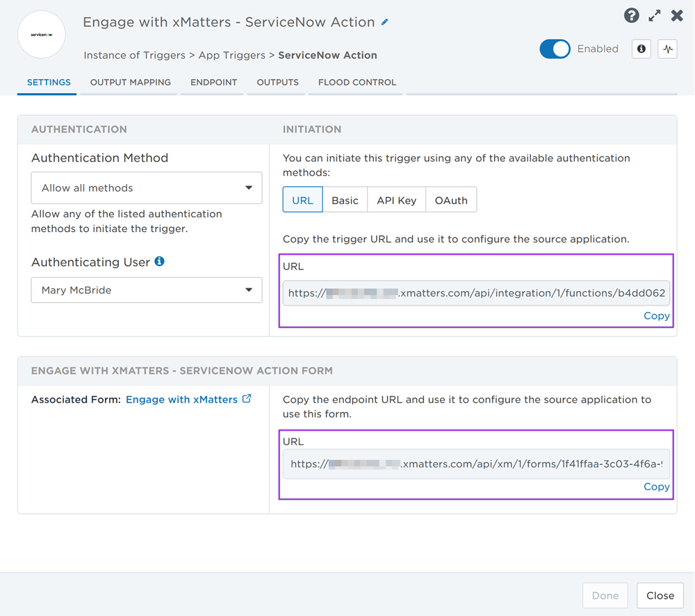Switch to the Output Mapping tab
Screen dimensions: 695x616
click(131, 83)
